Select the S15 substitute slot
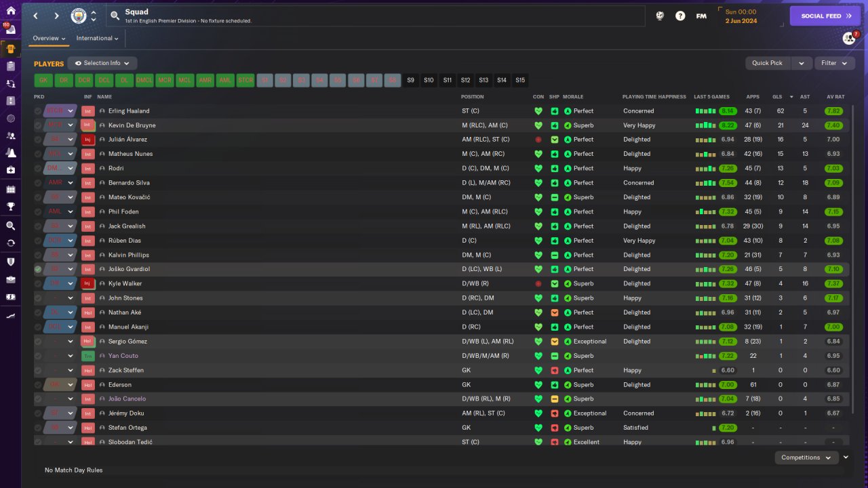This screenshot has width=868, height=488. 520,80
